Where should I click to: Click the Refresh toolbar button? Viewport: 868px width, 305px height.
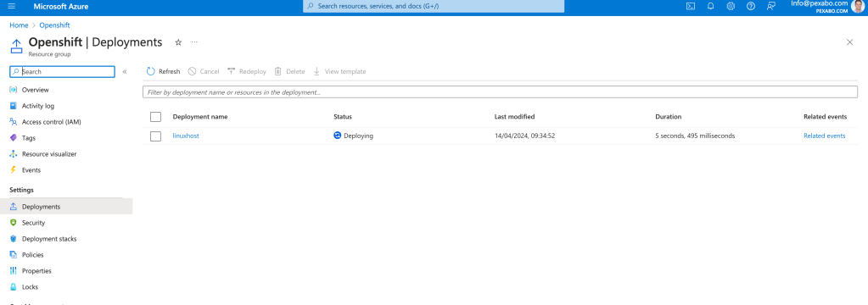coord(163,72)
